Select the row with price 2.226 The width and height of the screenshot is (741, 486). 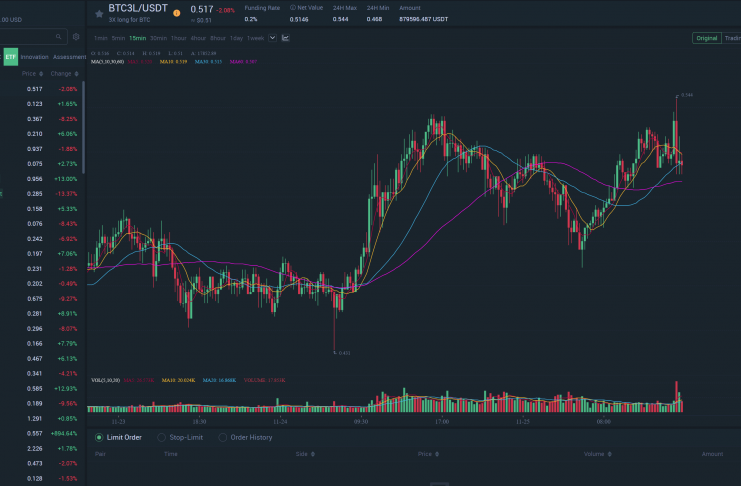(x=41, y=449)
